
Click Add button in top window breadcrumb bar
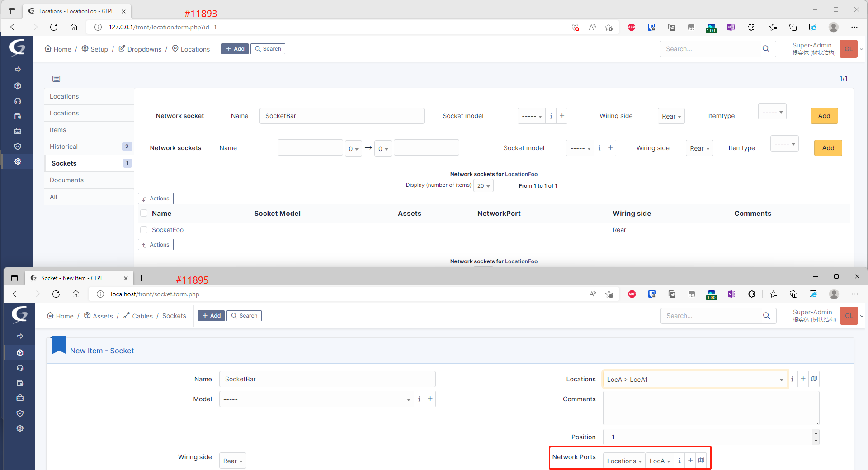point(235,49)
